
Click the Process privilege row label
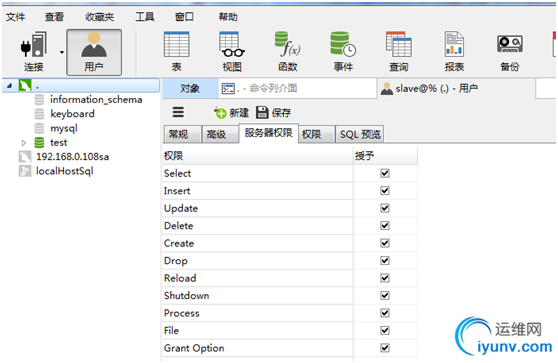(x=181, y=313)
